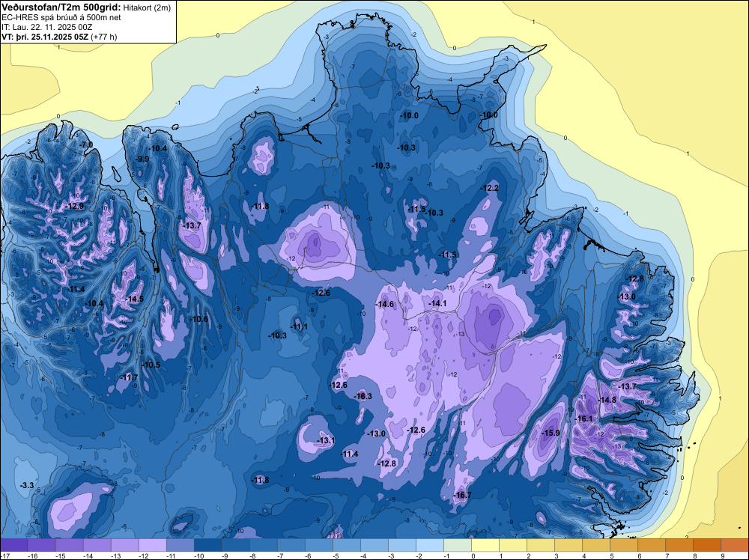The height and width of the screenshot is (560, 749).
Task: Click the 'IT: Lau. 22. 11. 2025 00Z' line
Action: tap(46, 27)
